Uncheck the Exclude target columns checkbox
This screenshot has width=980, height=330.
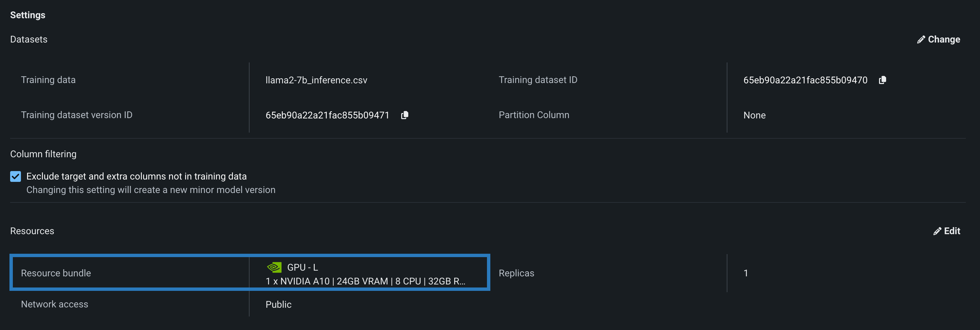[16, 176]
